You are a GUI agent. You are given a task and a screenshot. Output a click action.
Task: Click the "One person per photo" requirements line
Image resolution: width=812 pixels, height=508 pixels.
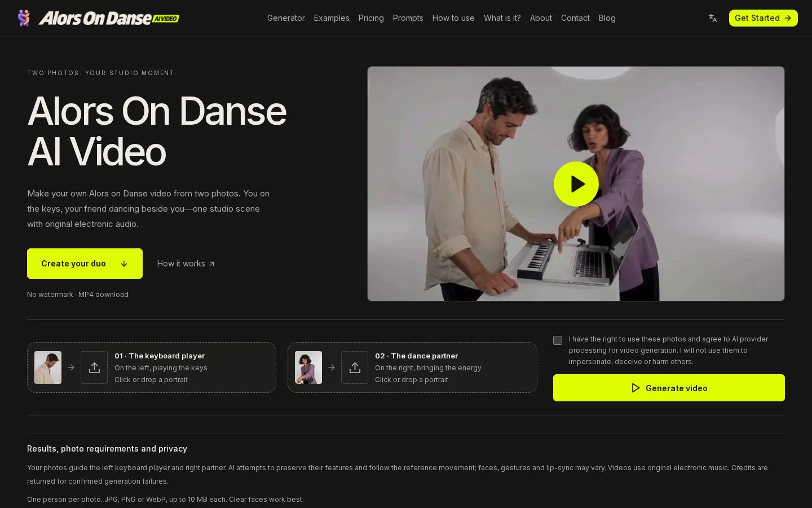165,500
